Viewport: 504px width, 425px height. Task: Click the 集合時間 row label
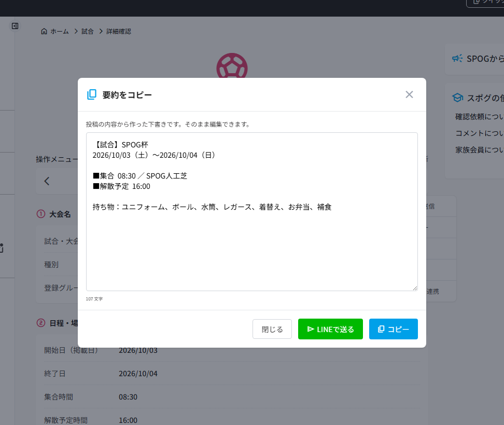[59, 397]
